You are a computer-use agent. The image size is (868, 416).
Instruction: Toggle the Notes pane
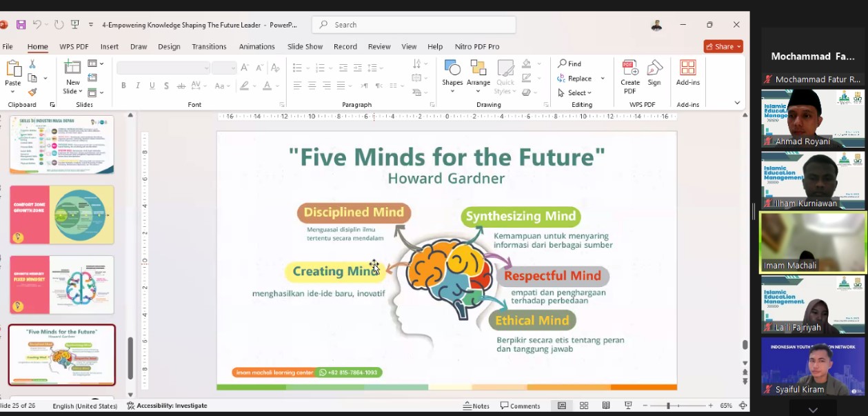[476, 406]
